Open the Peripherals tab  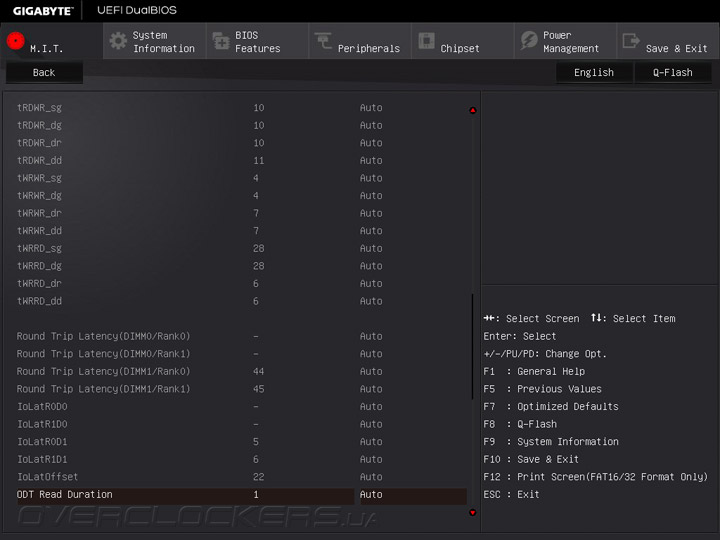368,48
